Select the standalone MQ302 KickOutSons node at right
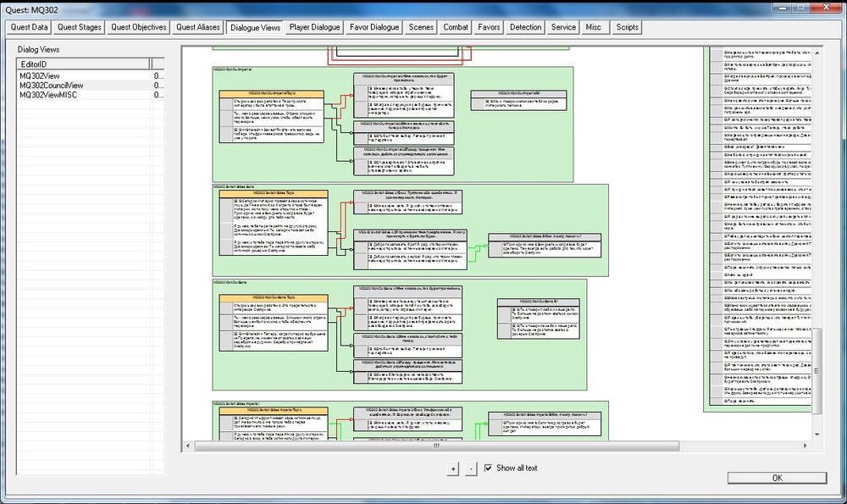This screenshot has width=847, height=504. pyautogui.click(x=539, y=318)
